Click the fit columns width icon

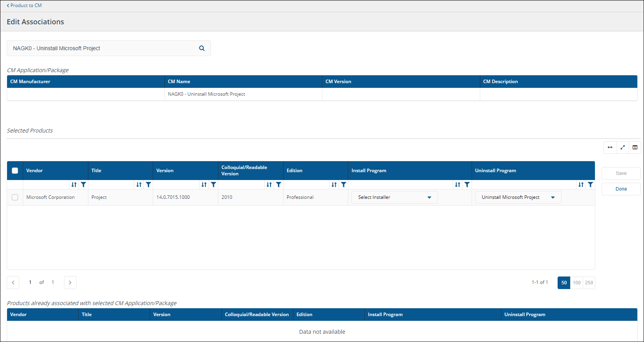[610, 147]
